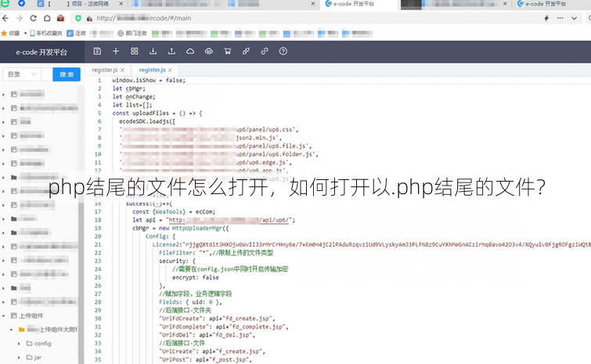The width and height of the screenshot is (591, 364).
Task: Select the 上传组件 tree item
Action: [x=31, y=315]
